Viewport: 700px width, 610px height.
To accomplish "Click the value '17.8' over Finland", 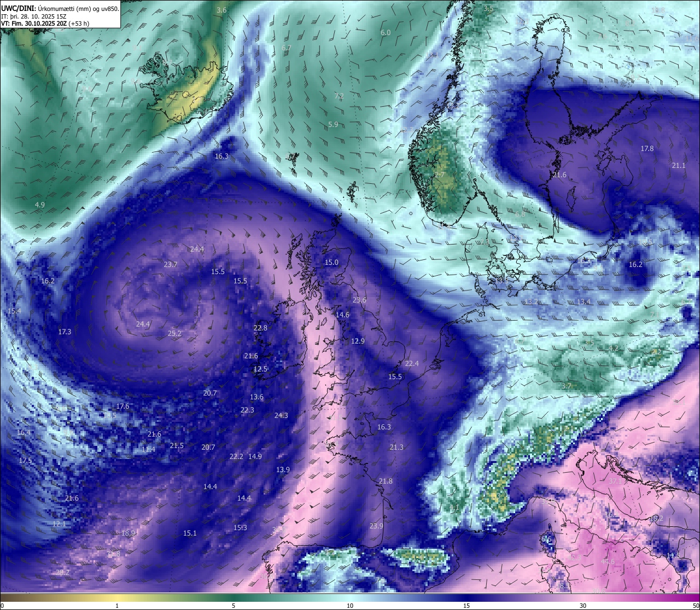I will tap(647, 148).
